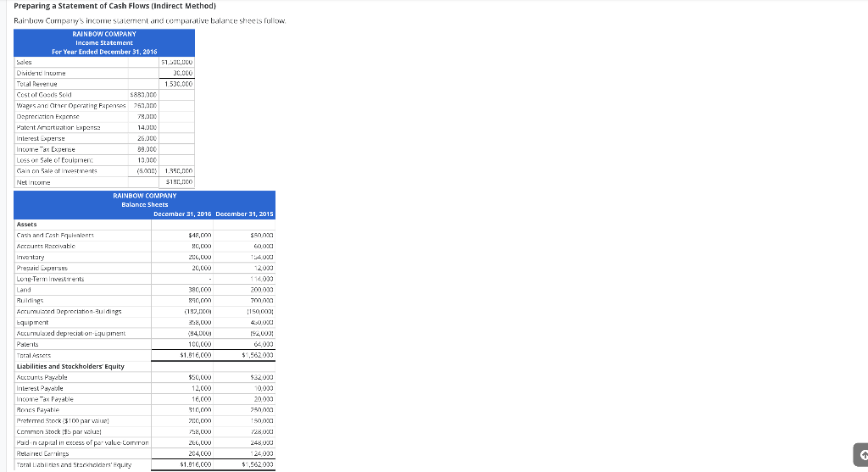The image size is (868, 472).
Task: Click 'Accumulated depreciation-Equipment' row label
Action: 71,334
